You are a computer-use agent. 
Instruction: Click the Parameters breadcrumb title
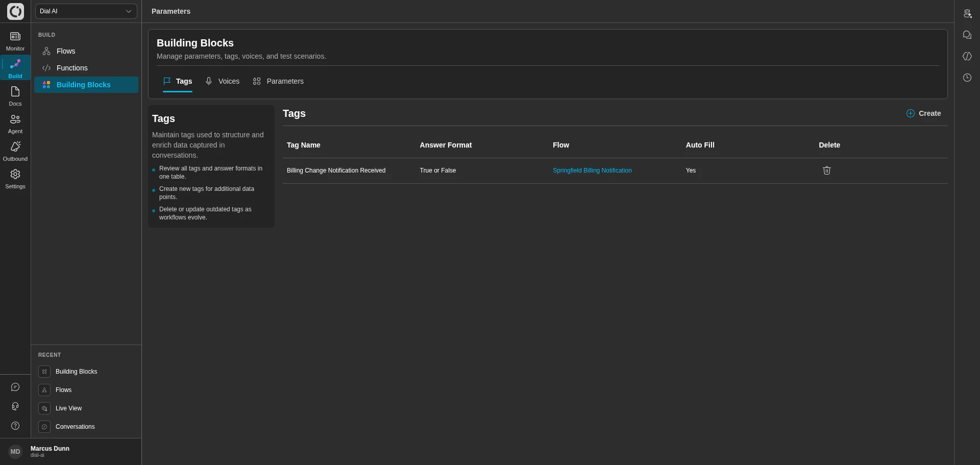171,11
